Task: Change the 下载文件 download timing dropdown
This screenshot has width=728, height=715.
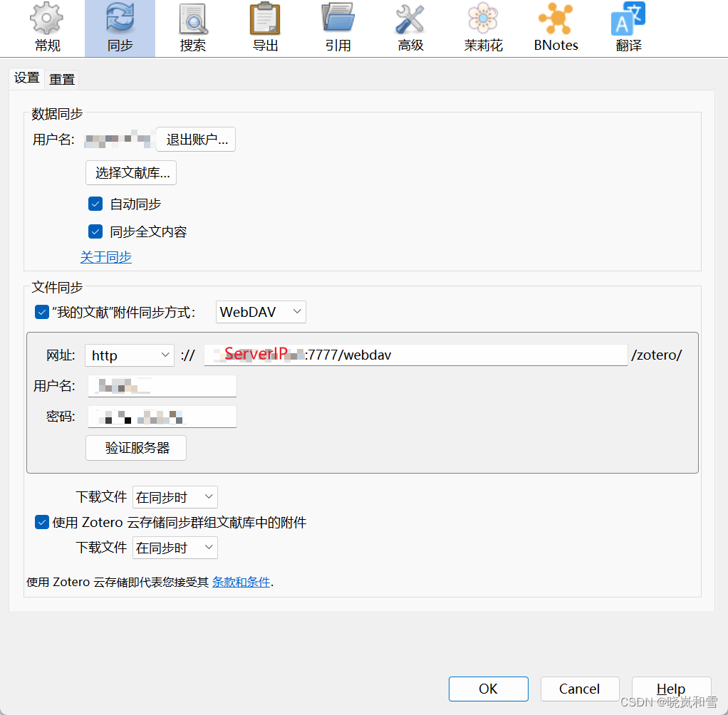Action: point(175,496)
